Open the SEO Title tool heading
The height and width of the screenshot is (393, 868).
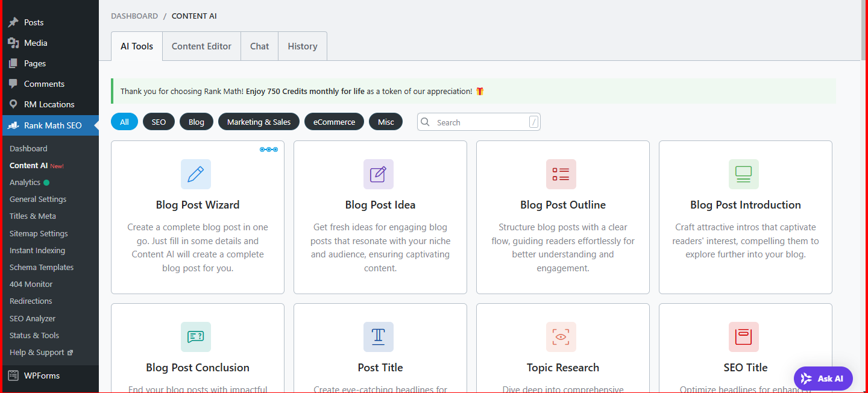(746, 368)
